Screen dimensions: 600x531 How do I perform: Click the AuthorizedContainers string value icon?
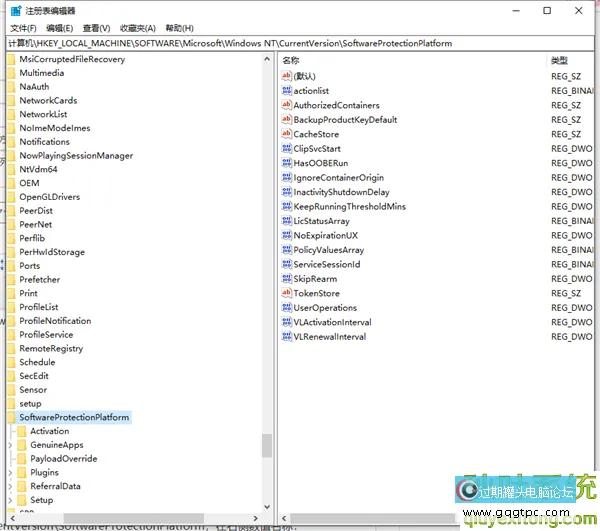[x=287, y=105]
